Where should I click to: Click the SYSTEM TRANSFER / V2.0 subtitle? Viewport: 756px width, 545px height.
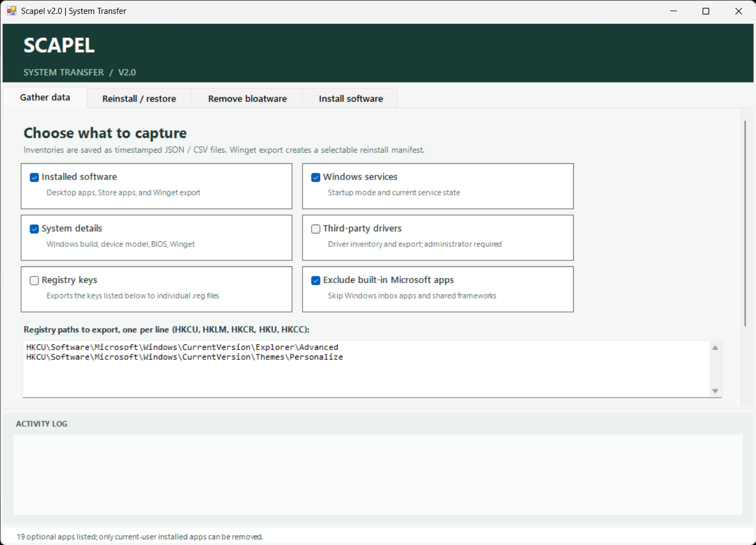click(x=80, y=72)
